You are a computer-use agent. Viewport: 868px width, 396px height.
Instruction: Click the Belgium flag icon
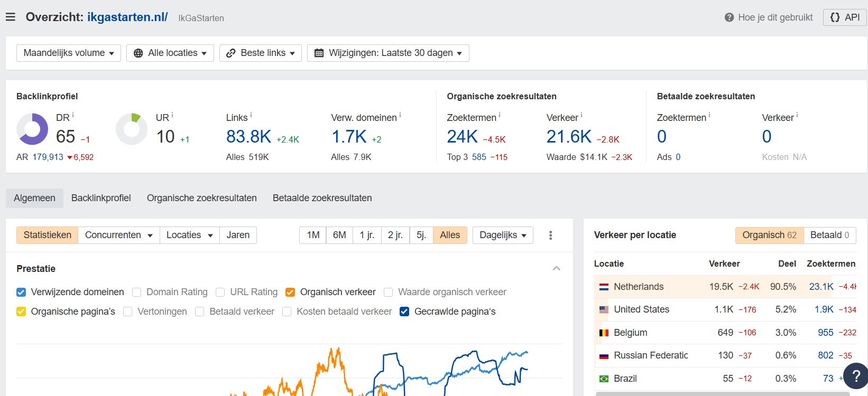[x=604, y=333]
